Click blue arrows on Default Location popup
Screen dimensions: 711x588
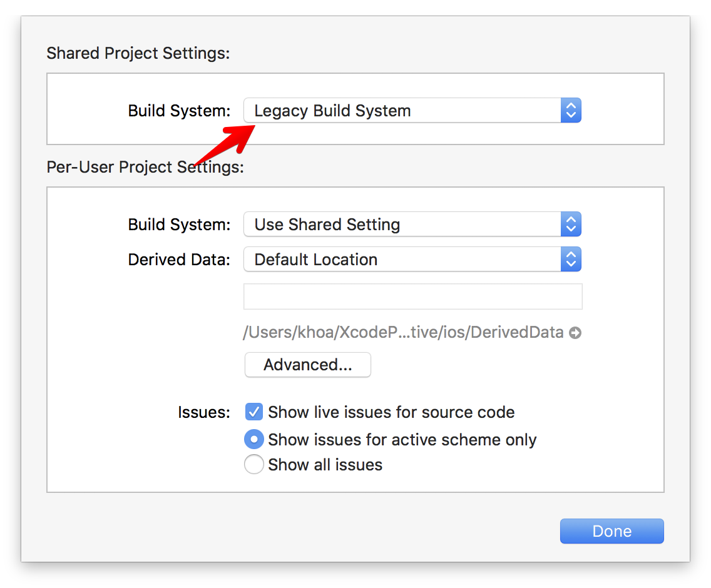click(571, 260)
